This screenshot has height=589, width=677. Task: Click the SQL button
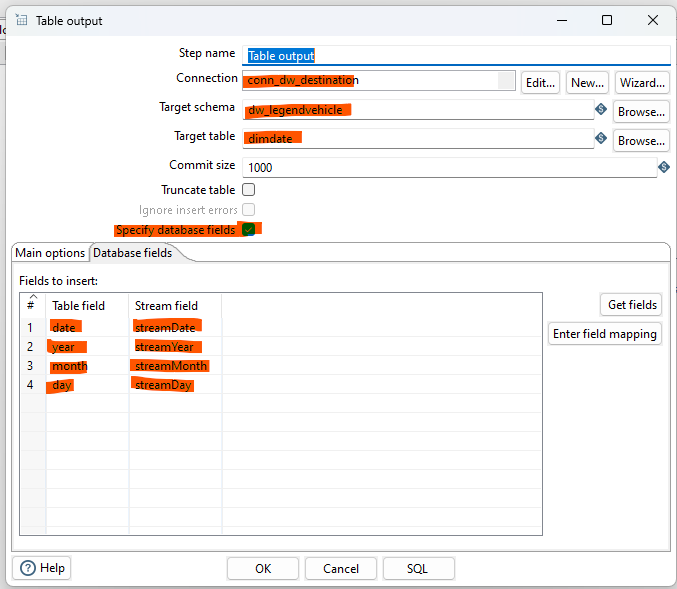point(418,568)
